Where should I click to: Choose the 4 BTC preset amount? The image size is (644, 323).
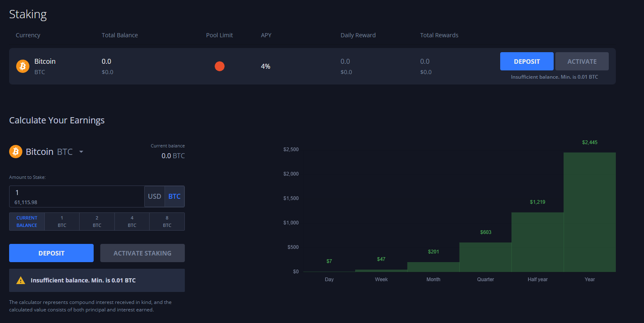132,222
